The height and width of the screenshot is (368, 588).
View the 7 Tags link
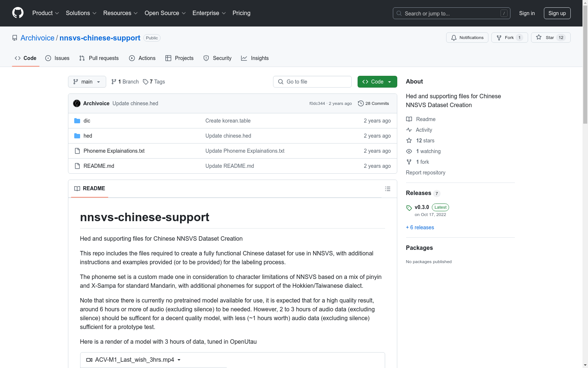pos(154,82)
